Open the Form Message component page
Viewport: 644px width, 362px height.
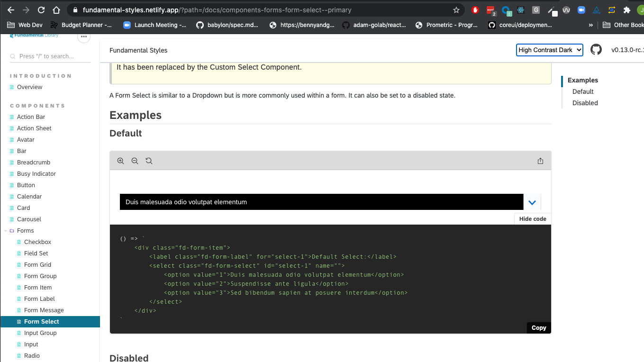tap(44, 310)
